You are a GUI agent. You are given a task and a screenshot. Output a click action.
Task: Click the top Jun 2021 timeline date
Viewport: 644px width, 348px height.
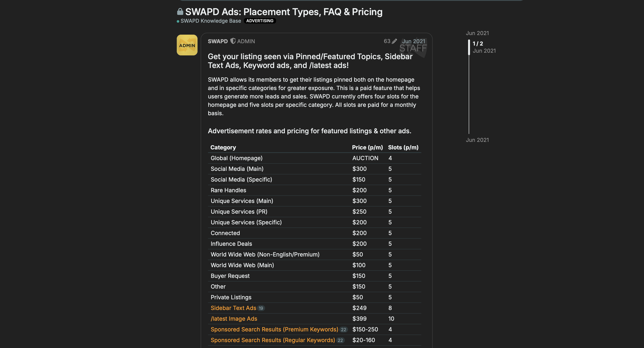[477, 33]
